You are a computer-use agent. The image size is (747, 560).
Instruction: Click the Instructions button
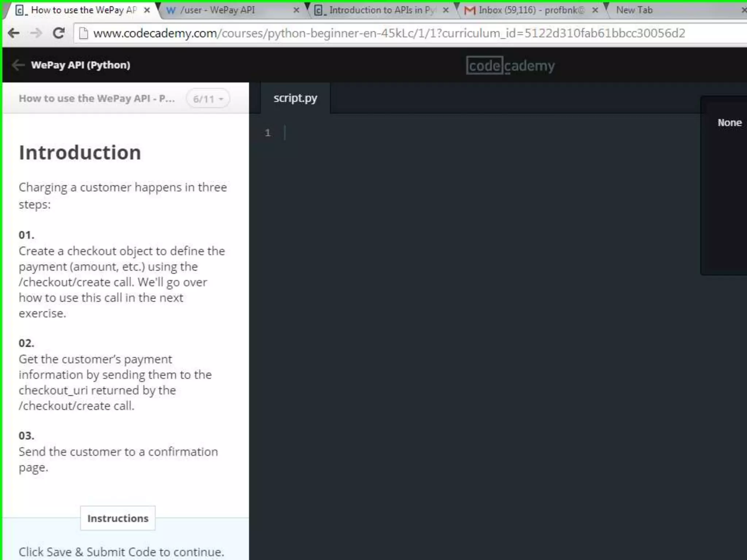pos(118,518)
